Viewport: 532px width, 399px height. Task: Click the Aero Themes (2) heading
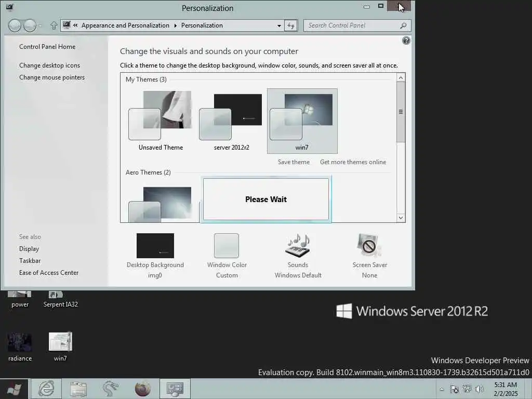[x=148, y=172]
